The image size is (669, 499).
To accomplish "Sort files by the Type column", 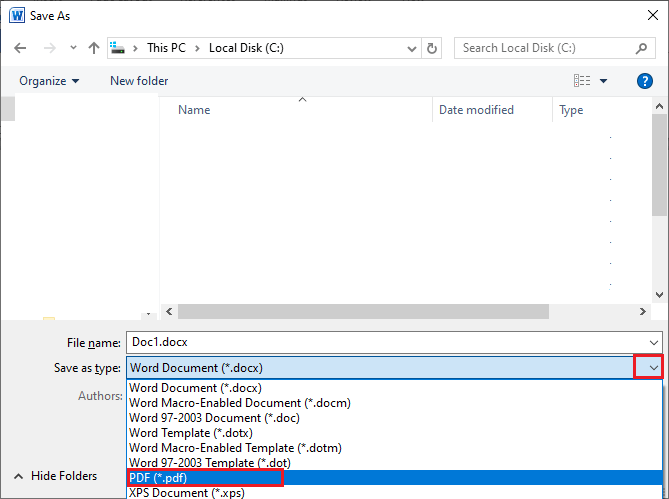I will [571, 110].
